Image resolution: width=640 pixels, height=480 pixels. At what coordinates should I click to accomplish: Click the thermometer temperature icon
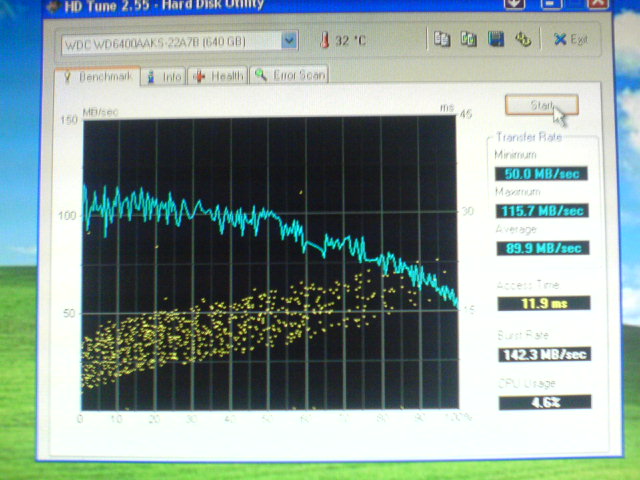(324, 42)
